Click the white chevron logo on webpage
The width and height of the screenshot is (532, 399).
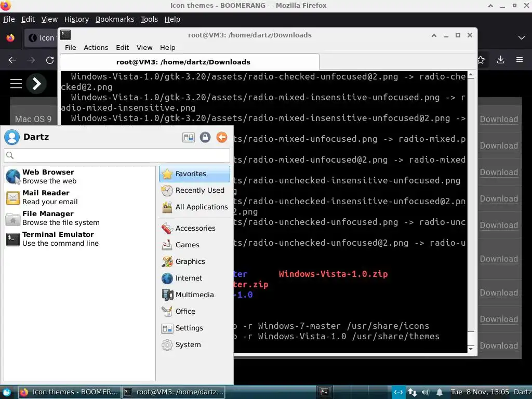click(x=37, y=84)
